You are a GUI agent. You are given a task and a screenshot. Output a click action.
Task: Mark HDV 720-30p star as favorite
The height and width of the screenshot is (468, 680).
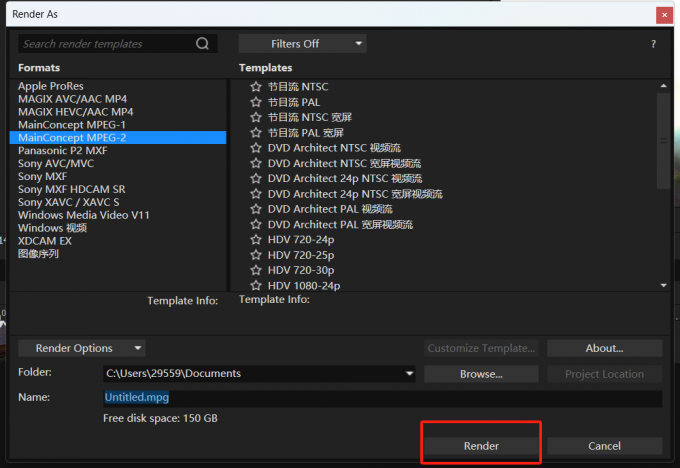(x=256, y=270)
